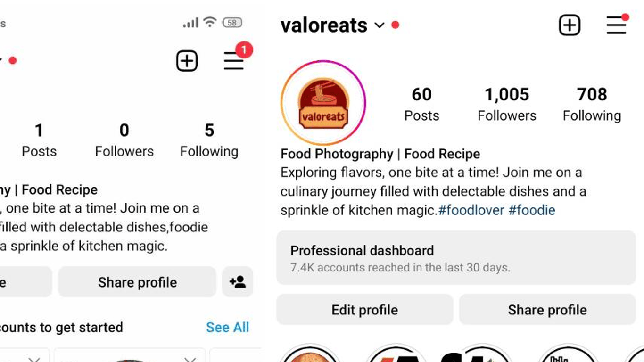The height and width of the screenshot is (362, 644).
Task: View the 60 Posts count
Action: pos(421,104)
